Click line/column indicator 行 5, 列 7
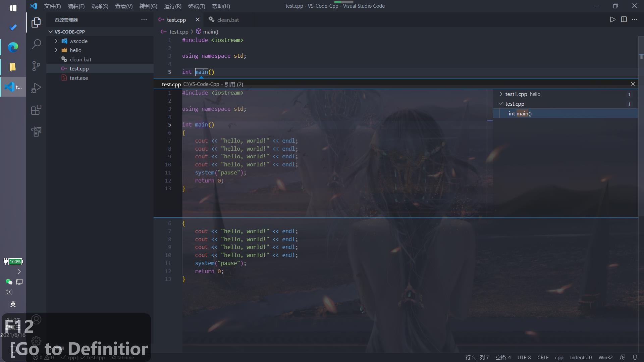Screen dimensions: 644x362 tap(477, 357)
